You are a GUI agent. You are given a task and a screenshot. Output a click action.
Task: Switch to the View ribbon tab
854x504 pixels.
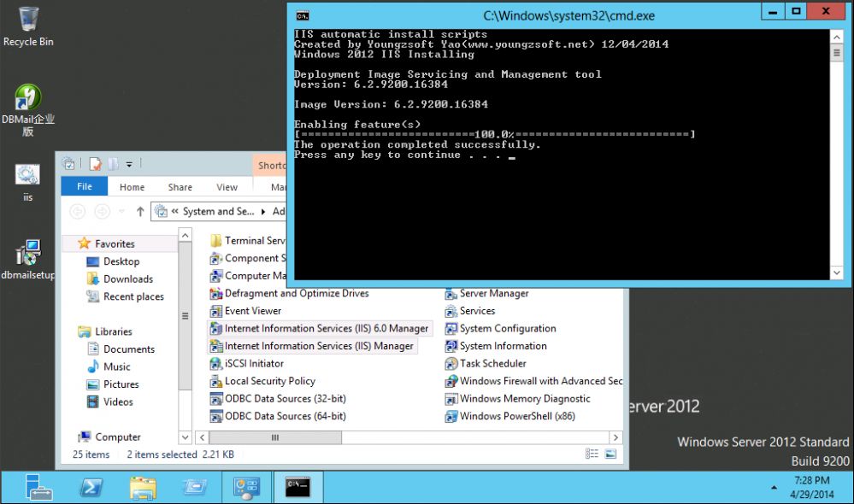tap(227, 187)
